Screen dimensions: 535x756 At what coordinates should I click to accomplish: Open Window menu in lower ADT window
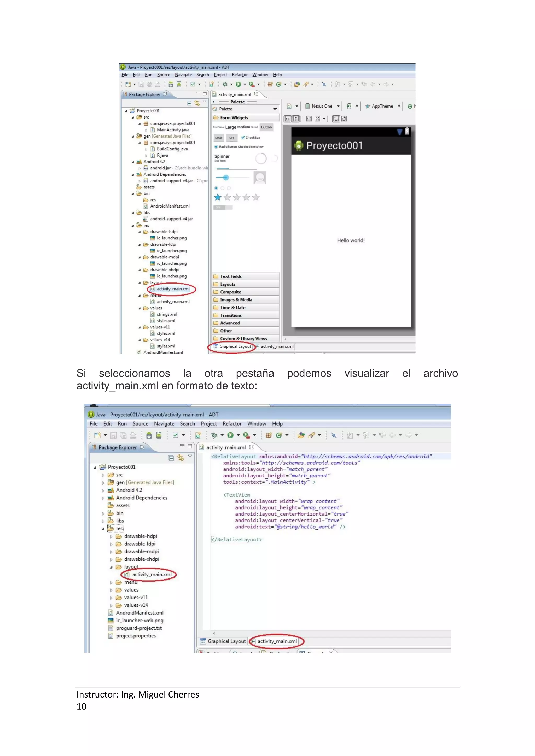257,424
